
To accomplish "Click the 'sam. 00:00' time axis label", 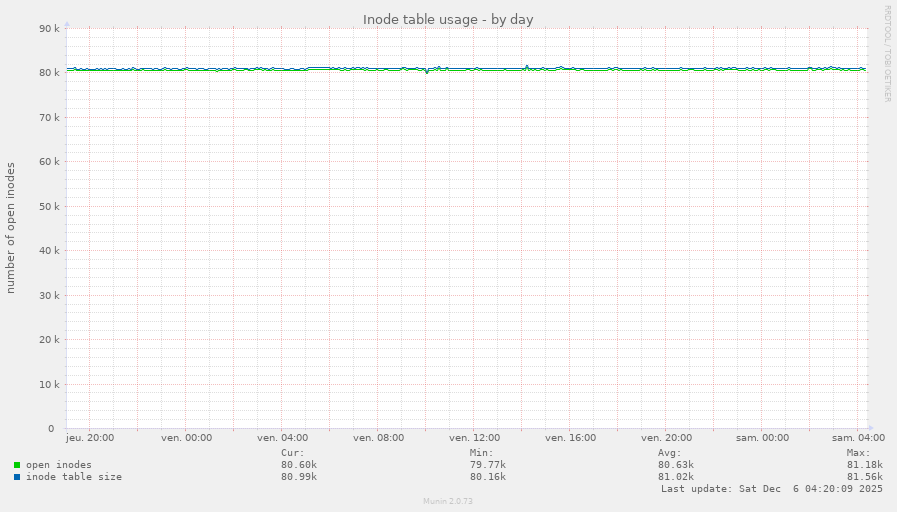I will pyautogui.click(x=763, y=438).
